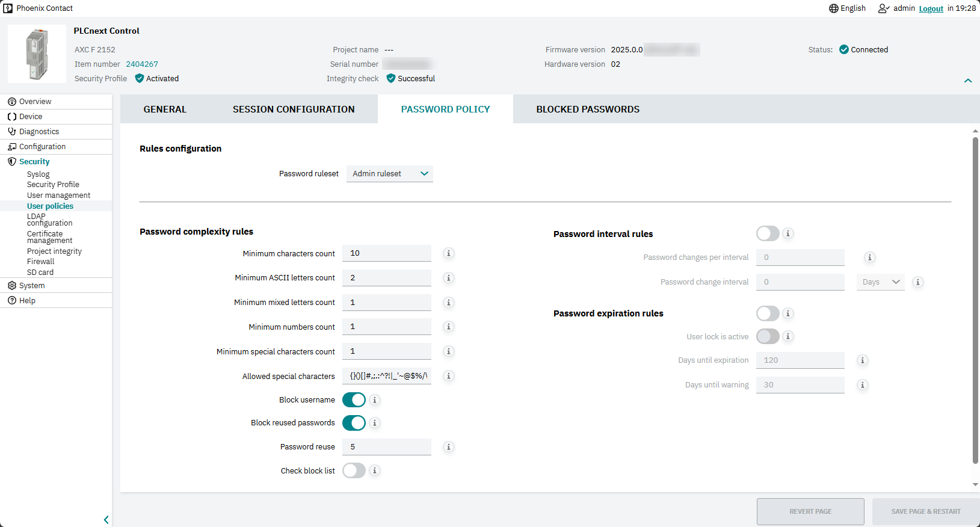The image size is (980, 527).
Task: Collapse the sidebar with left chevron
Action: 106,520
